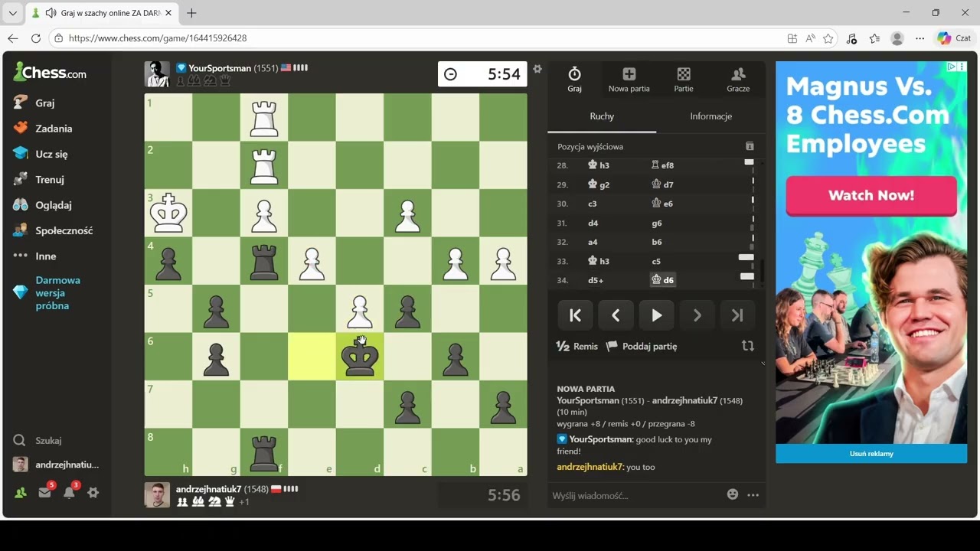
Task: Open andrzejhnatiu... profile in sidebar
Action: point(56,465)
